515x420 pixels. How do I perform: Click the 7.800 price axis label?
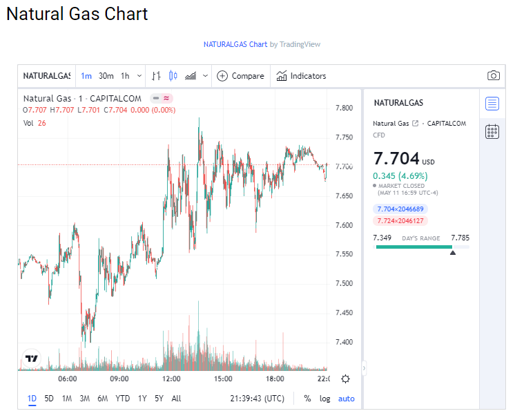click(x=344, y=108)
